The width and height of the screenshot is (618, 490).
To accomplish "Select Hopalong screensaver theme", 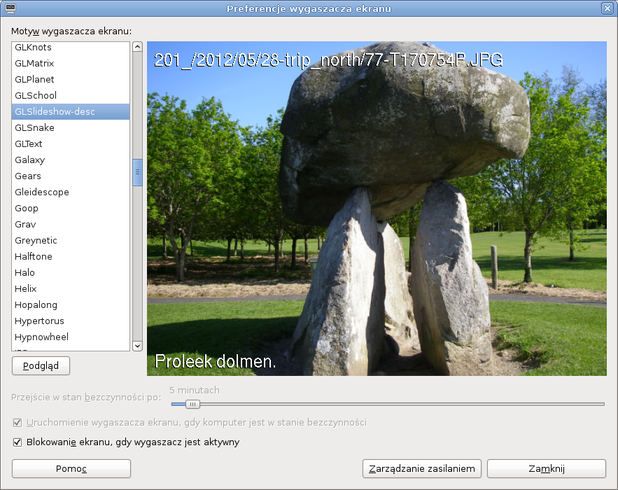I will [x=71, y=305].
